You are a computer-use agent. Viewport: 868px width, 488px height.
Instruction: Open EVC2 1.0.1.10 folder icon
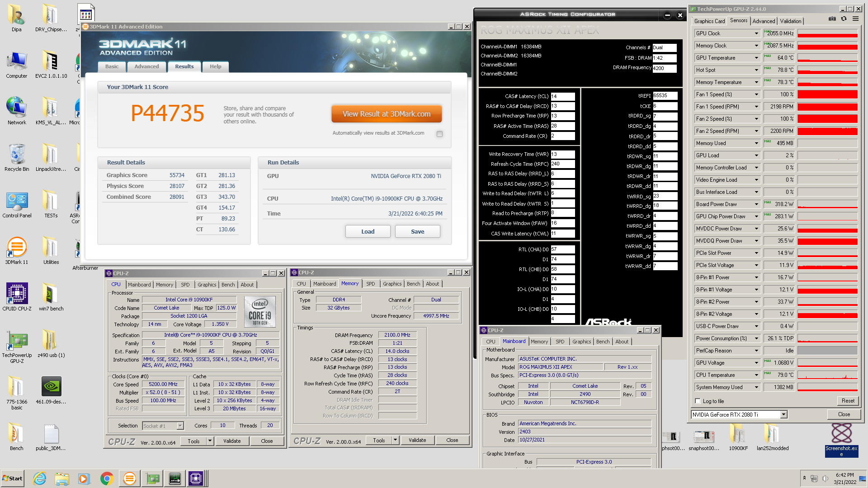coord(51,65)
